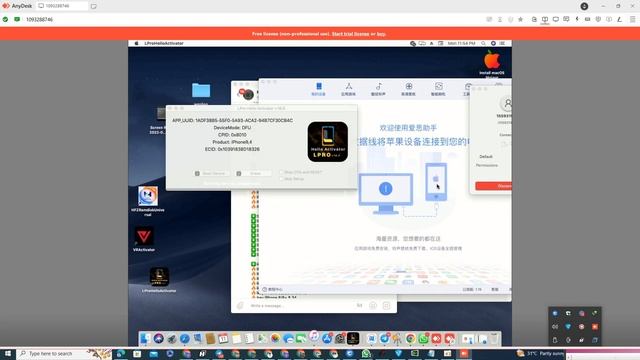Open the smart flash tab in the i4 toolbar
The width and height of the screenshot is (640, 360).
coord(438,89)
